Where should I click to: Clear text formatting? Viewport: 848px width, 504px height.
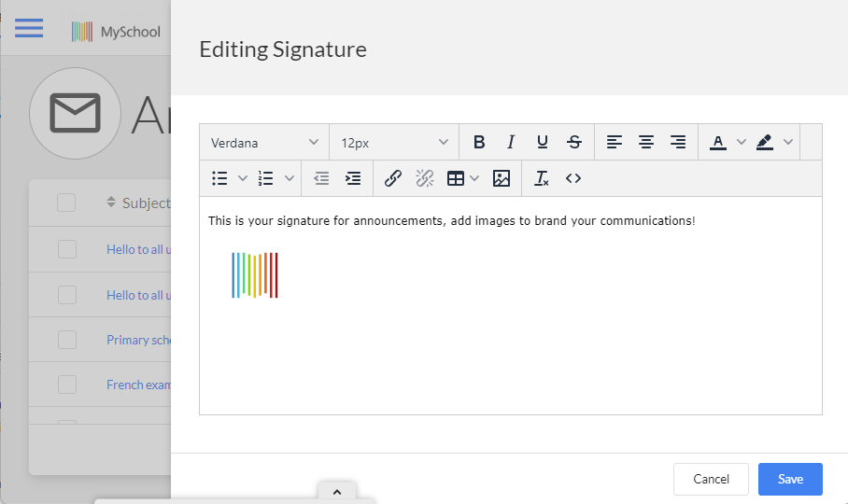[542, 178]
